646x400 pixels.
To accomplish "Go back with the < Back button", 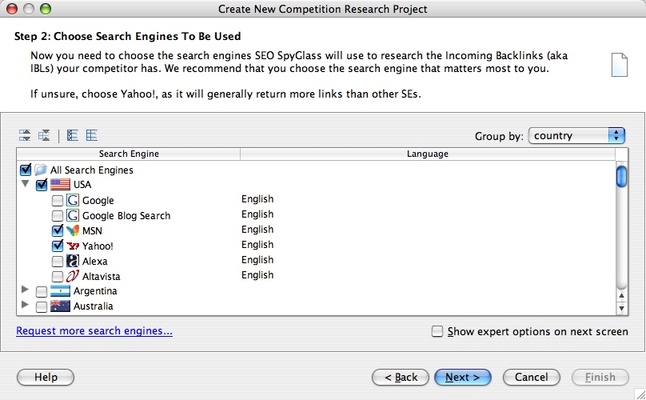I will pyautogui.click(x=400, y=377).
